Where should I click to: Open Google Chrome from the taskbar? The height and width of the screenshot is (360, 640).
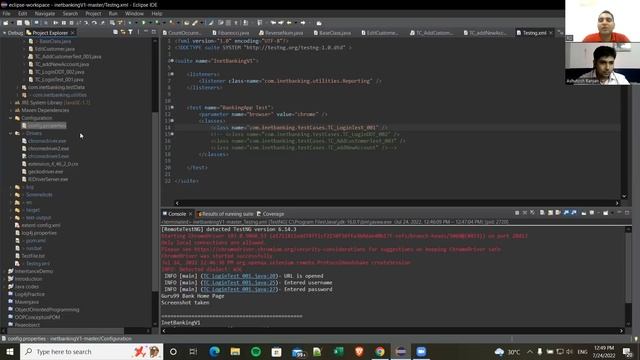tap(380, 351)
